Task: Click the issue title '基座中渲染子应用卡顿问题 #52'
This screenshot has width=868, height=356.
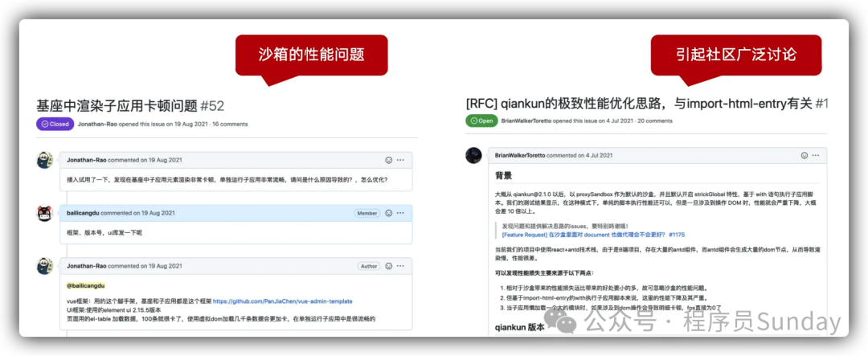Action: (130, 106)
